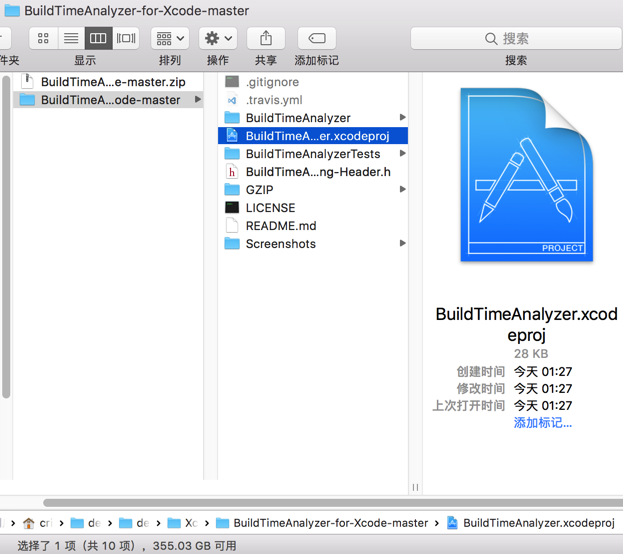
Task: Click the LICENSE black file icon
Action: pyautogui.click(x=232, y=207)
